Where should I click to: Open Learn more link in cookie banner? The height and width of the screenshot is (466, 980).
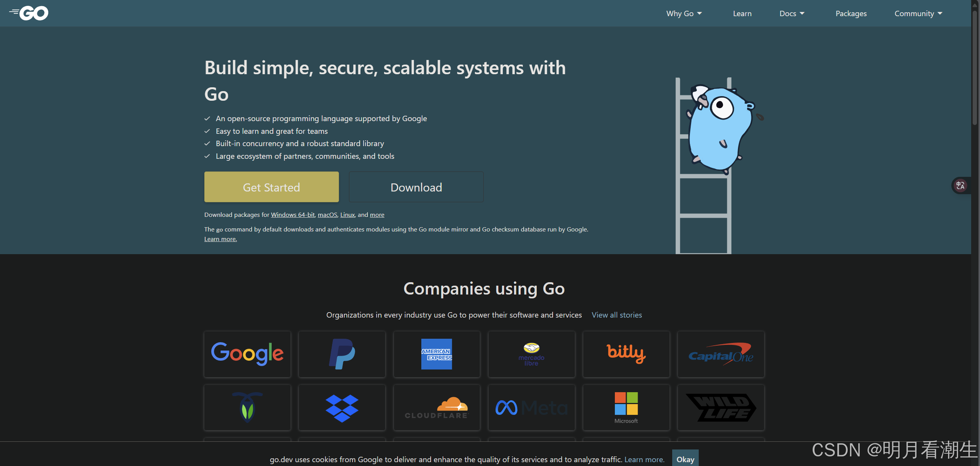click(644, 459)
